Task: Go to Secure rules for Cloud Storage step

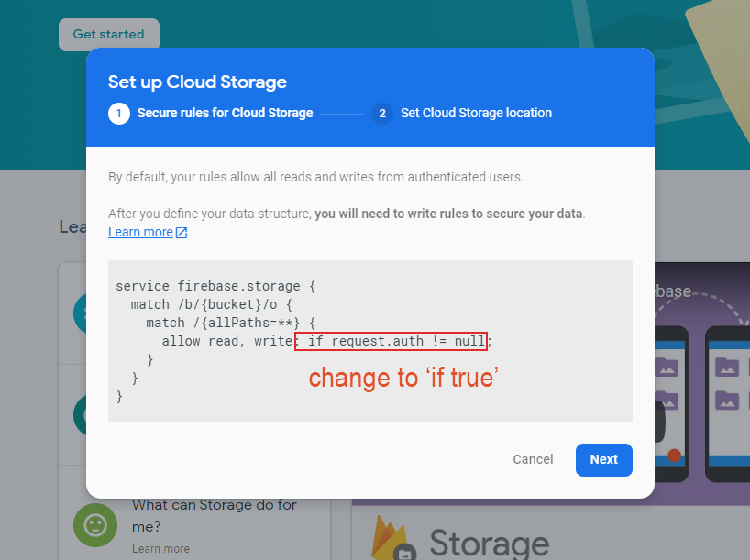Action: [x=225, y=114]
